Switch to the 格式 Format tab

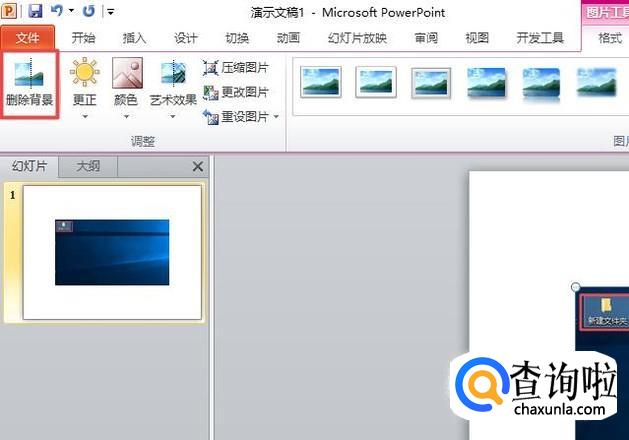(x=610, y=38)
